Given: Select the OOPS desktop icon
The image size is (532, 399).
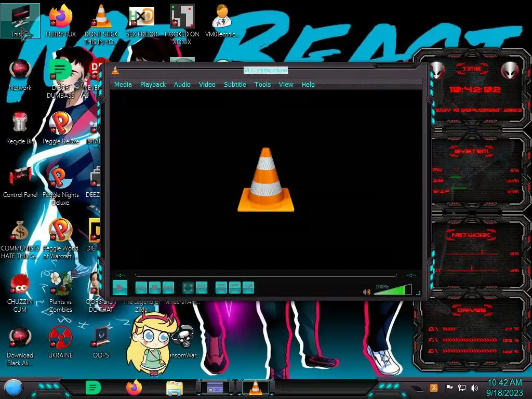Looking at the screenshot, I should 101,343.
